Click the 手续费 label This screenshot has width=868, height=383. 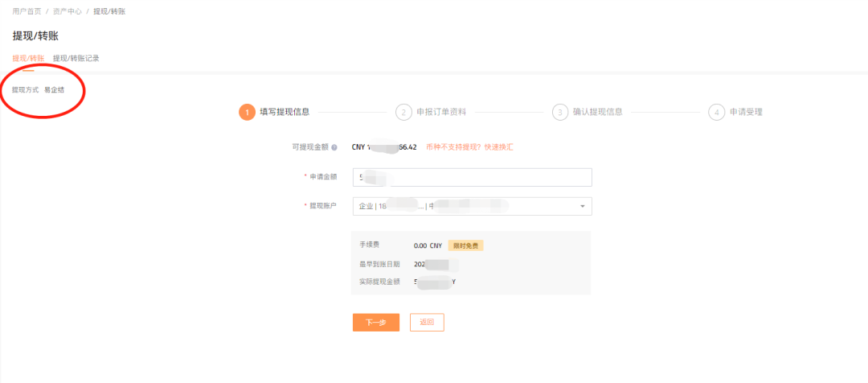(x=369, y=245)
